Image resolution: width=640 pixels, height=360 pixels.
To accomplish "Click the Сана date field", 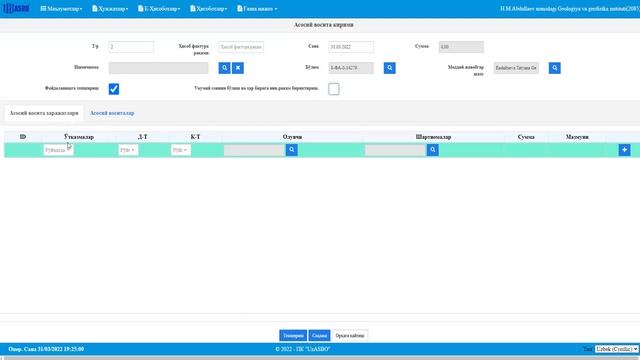I will tap(351, 47).
